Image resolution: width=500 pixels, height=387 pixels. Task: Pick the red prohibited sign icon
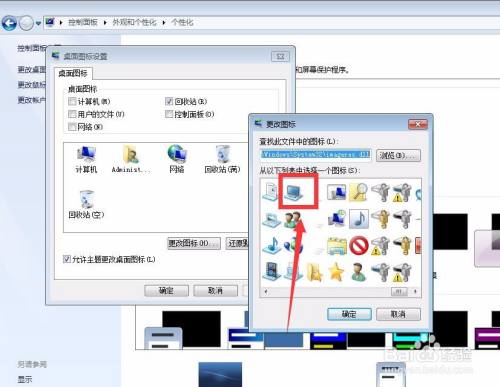(x=359, y=246)
